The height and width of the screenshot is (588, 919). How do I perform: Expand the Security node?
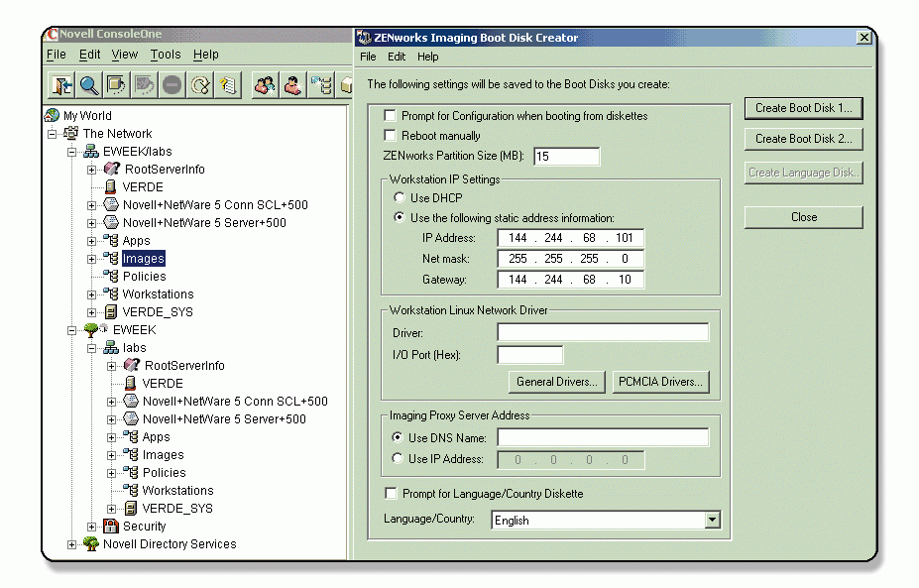(91, 527)
